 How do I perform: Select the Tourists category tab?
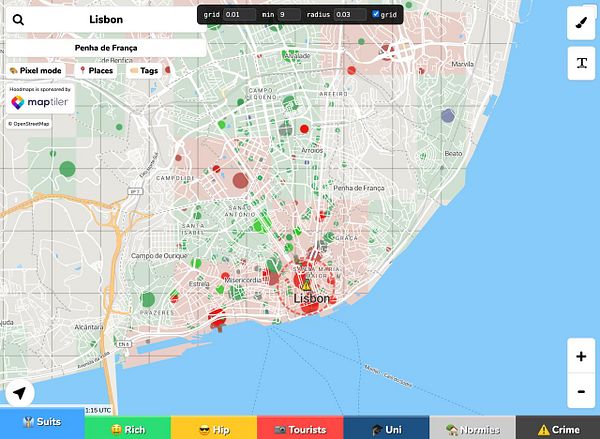(300, 429)
